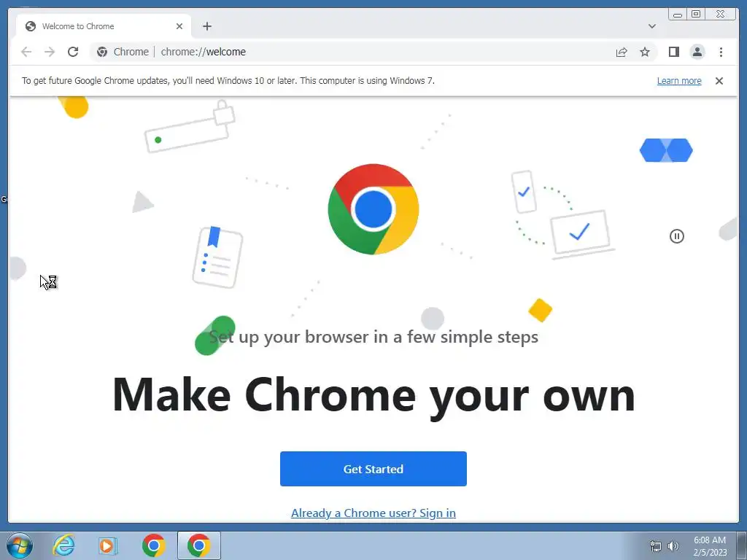Reload the current page

coord(73,52)
